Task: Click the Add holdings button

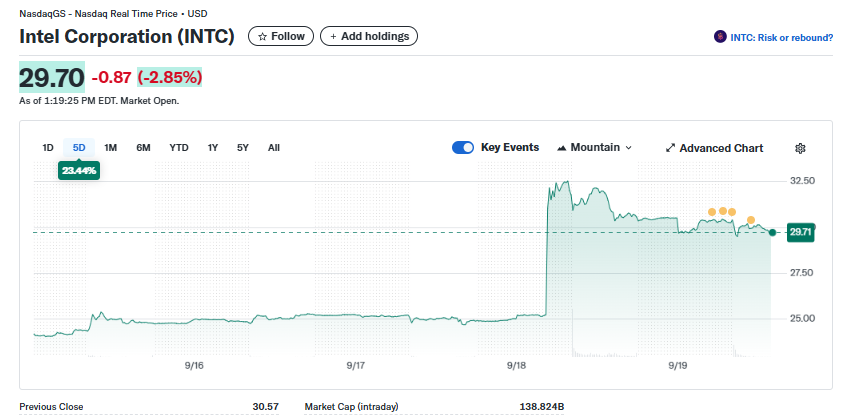Action: click(x=369, y=36)
